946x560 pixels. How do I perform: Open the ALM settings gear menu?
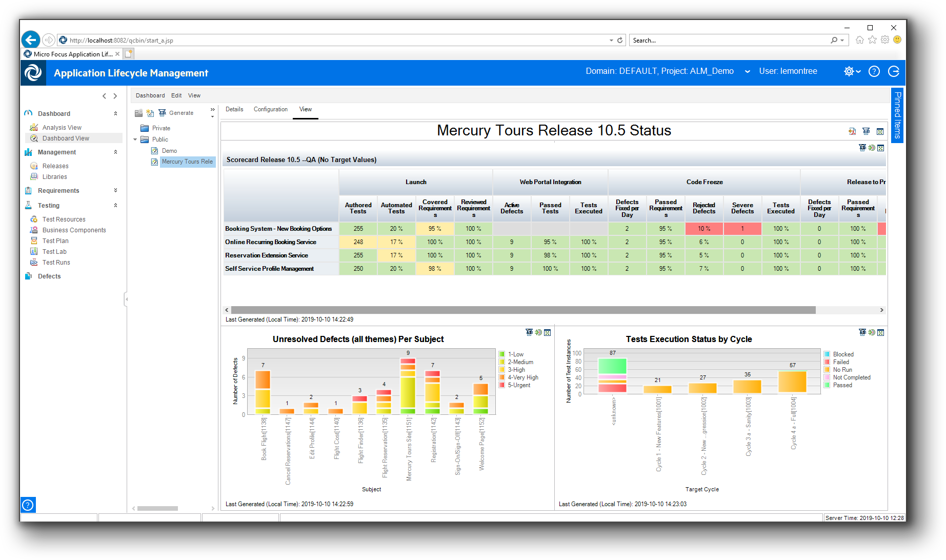pos(852,71)
